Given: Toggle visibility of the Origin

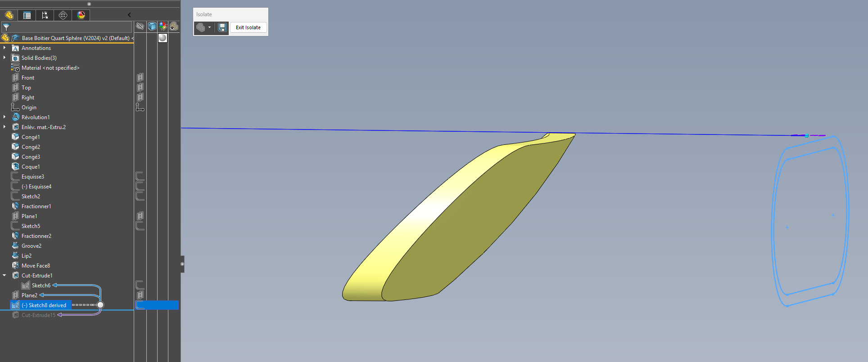Looking at the screenshot, I should click(x=140, y=107).
